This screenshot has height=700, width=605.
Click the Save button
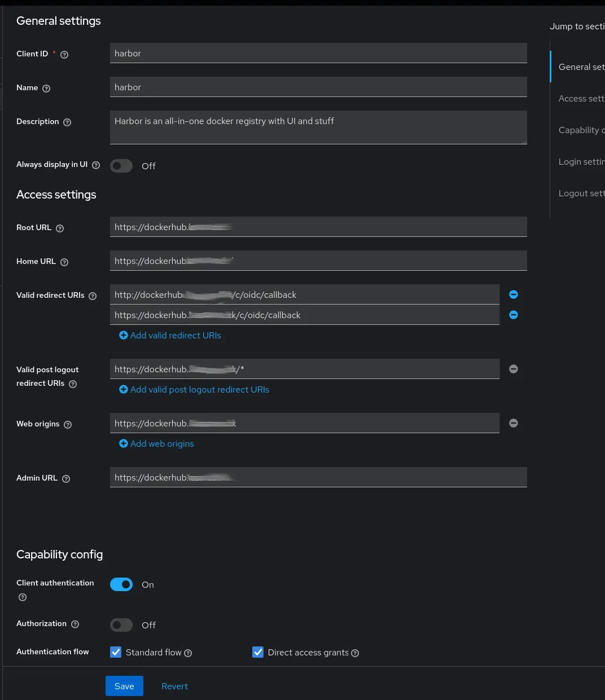[x=124, y=686]
